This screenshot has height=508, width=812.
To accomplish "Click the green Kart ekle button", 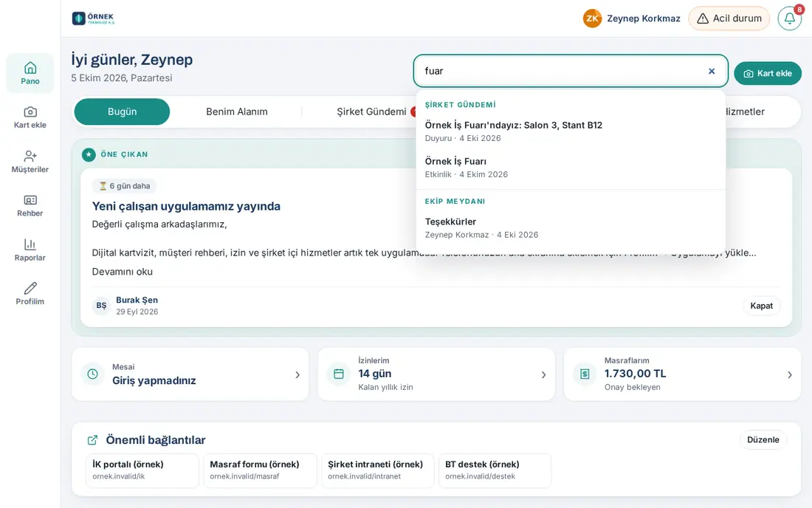I will point(768,74).
